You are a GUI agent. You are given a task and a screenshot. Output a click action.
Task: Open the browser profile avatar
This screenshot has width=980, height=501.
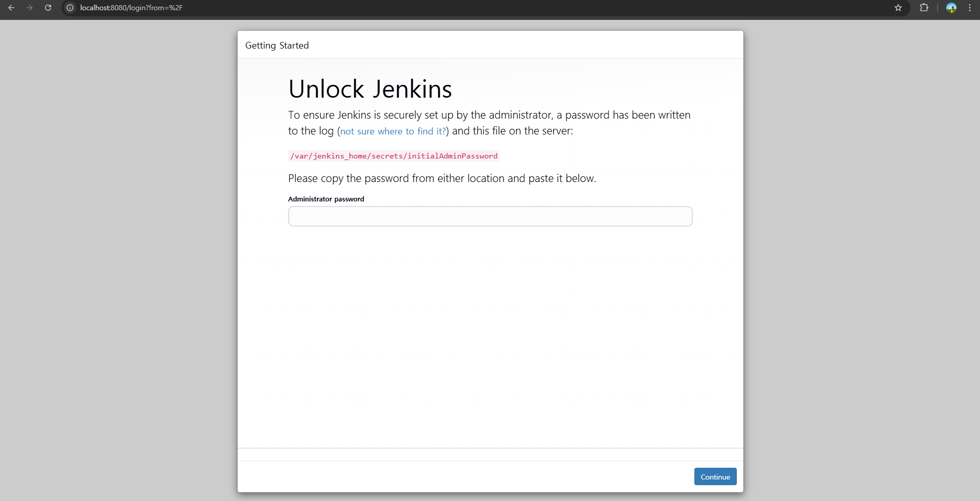(951, 8)
